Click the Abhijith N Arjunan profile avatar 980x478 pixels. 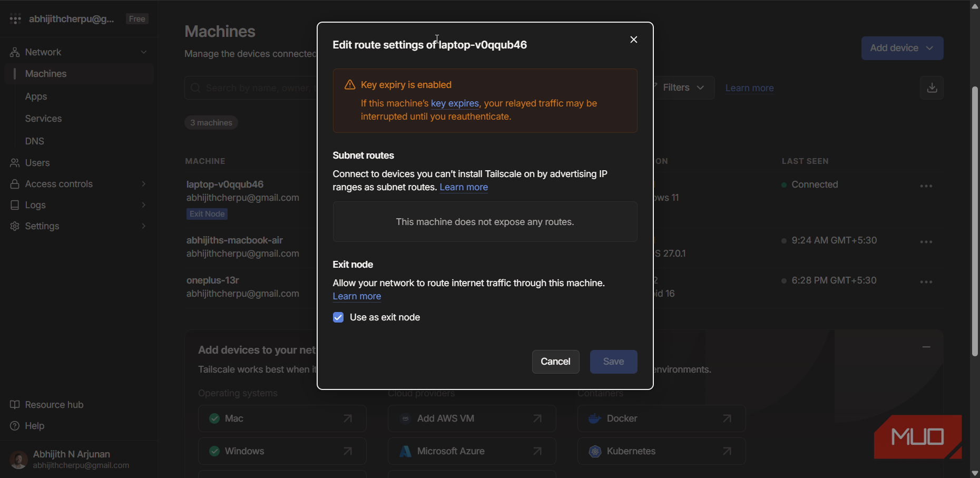[x=19, y=460]
